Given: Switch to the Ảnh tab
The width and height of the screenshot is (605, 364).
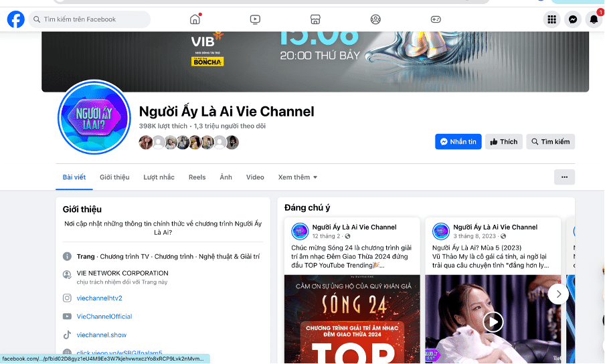Looking at the screenshot, I should pyautogui.click(x=226, y=177).
